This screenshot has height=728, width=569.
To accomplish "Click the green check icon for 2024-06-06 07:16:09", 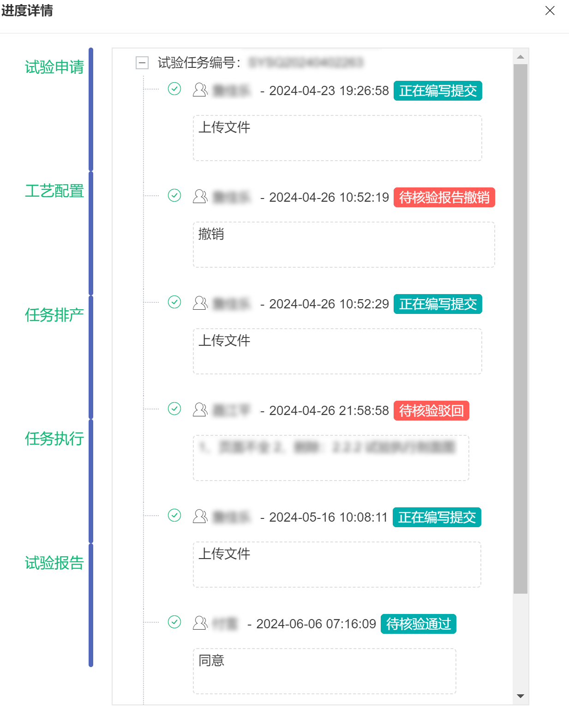I will (174, 622).
